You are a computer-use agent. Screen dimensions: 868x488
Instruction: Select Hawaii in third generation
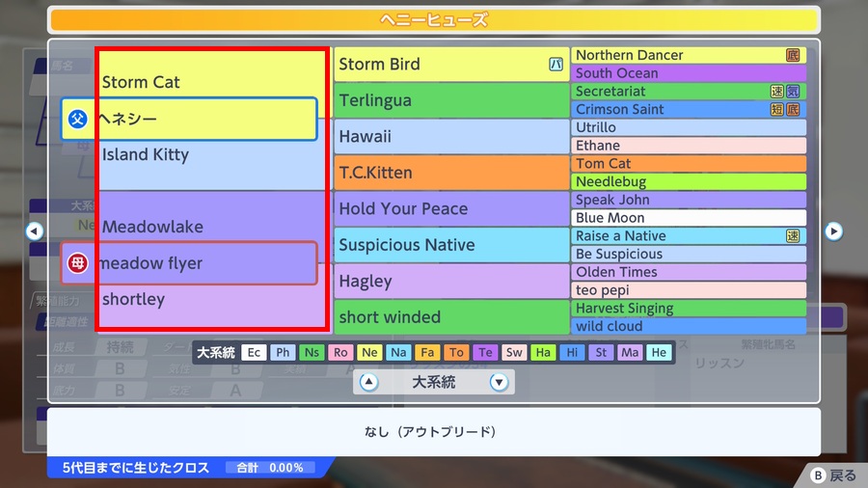click(x=451, y=136)
